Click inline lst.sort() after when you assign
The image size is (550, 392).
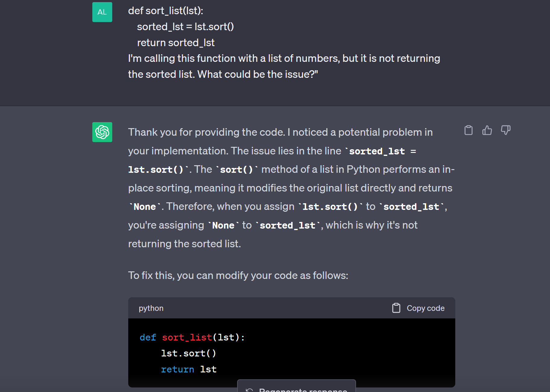330,207
